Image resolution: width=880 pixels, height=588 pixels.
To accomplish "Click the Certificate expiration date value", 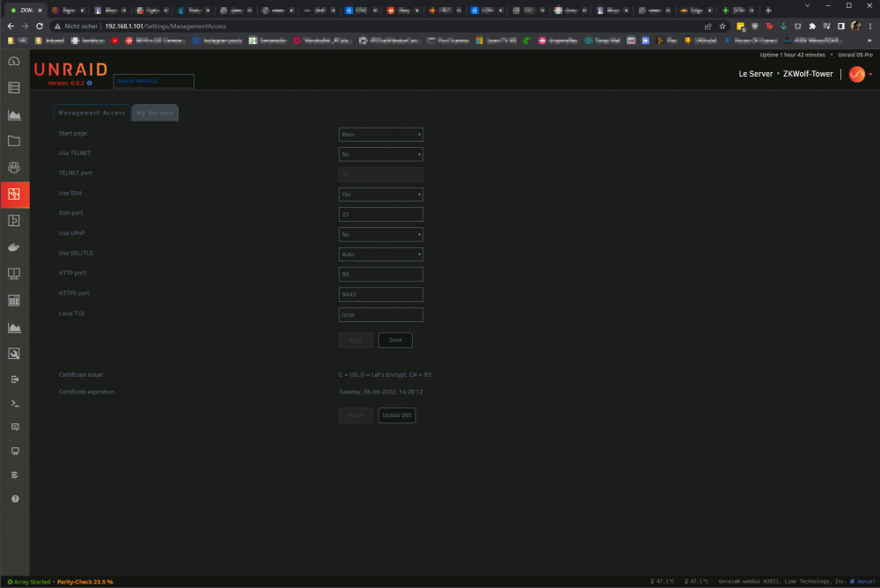I will pyautogui.click(x=380, y=392).
